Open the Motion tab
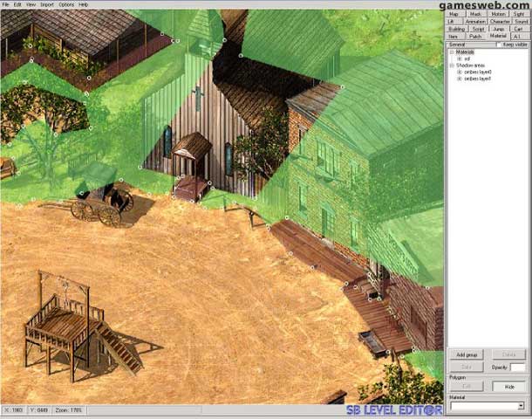The image size is (532, 419). (x=498, y=14)
